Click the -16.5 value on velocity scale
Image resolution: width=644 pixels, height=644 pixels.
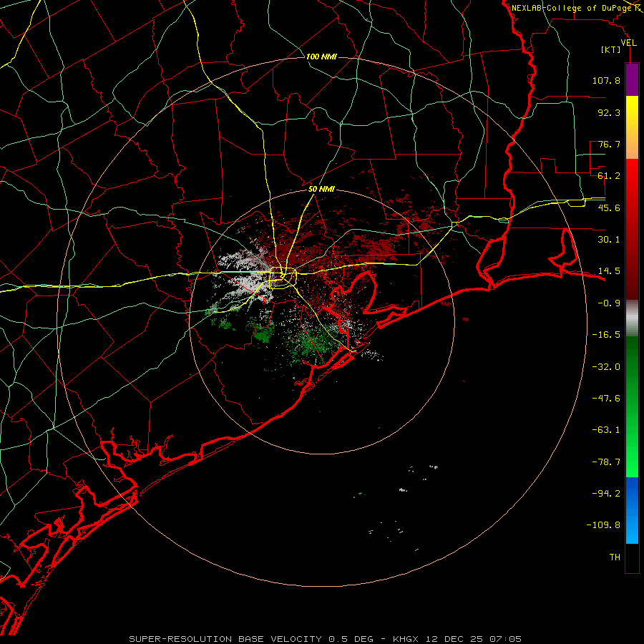point(606,335)
